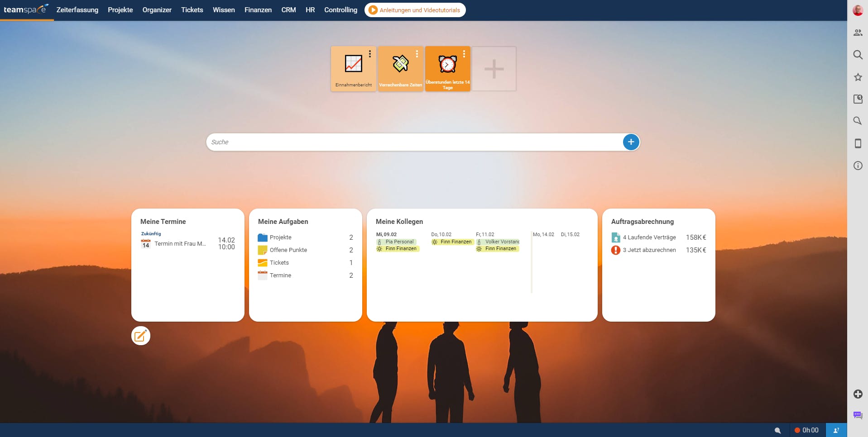The image size is (868, 437).
Task: Open Anleitungen und Videotutorials
Action: (415, 9)
